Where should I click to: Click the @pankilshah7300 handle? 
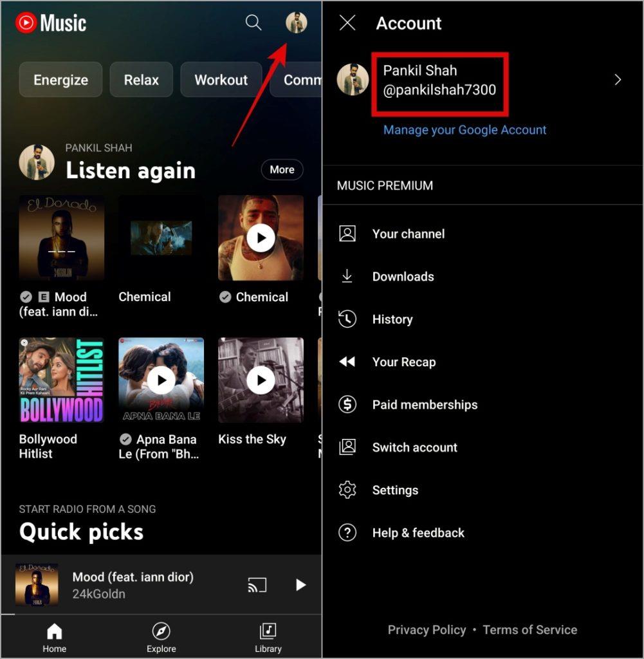[439, 89]
